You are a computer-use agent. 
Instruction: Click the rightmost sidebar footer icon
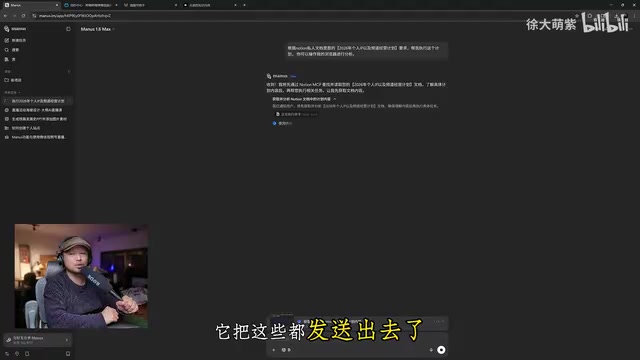(68, 353)
